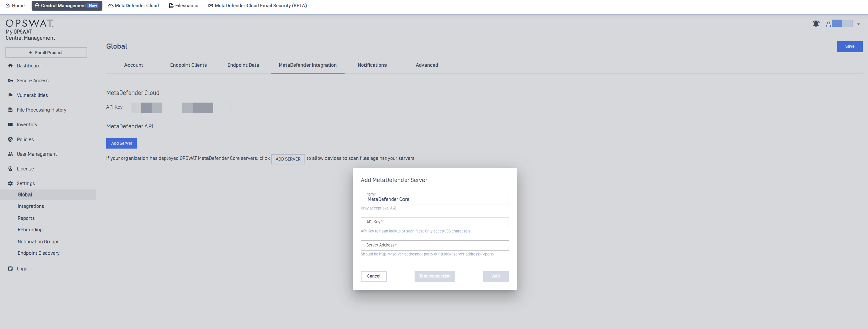Click the Enroll Product button

46,53
